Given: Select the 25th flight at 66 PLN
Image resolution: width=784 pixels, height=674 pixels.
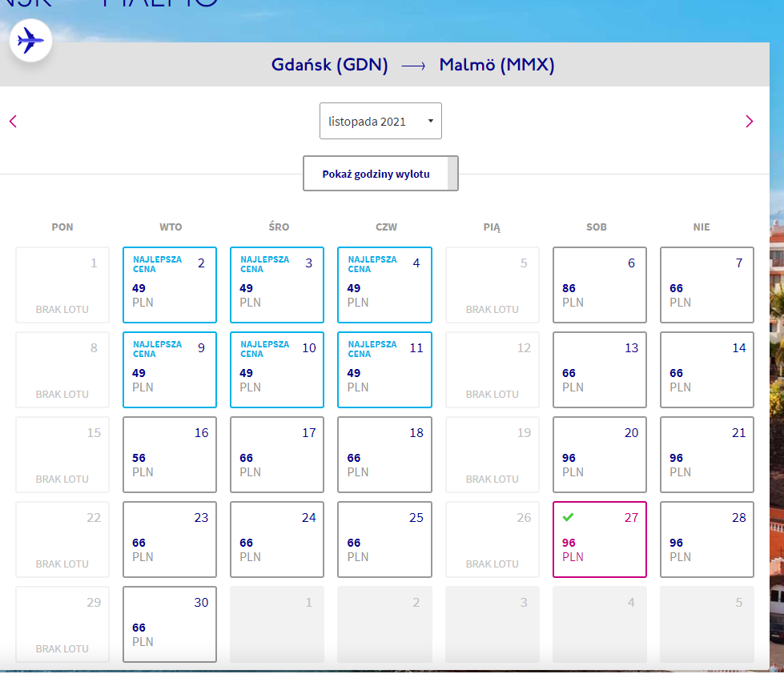Looking at the screenshot, I should coord(384,540).
